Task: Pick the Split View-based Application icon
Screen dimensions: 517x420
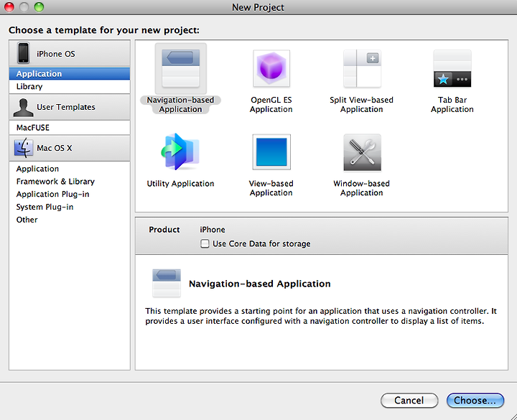Action: 362,69
